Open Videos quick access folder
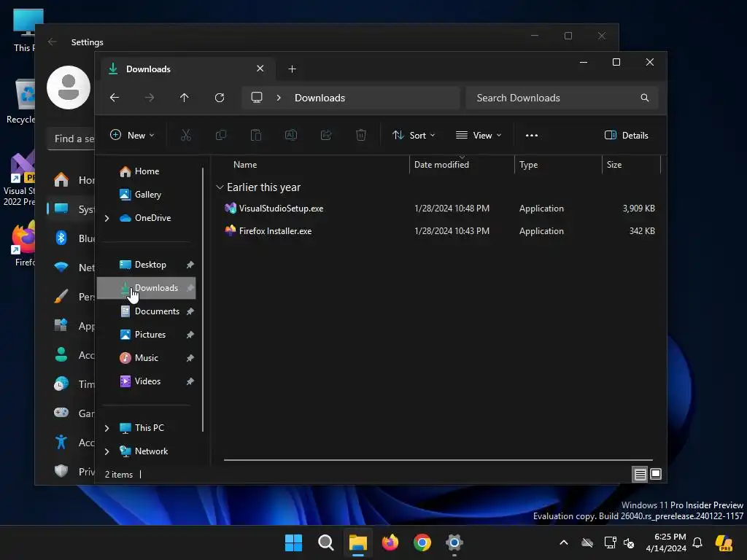The image size is (747, 560). click(x=147, y=381)
